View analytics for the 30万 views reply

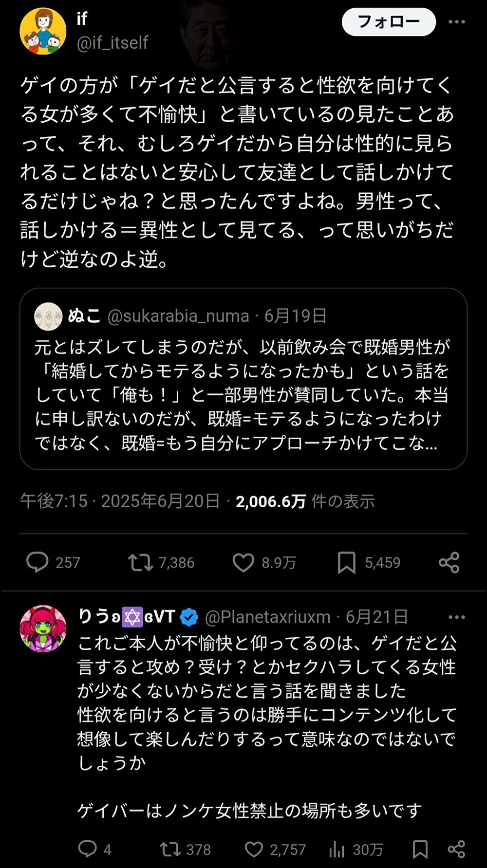point(337,849)
